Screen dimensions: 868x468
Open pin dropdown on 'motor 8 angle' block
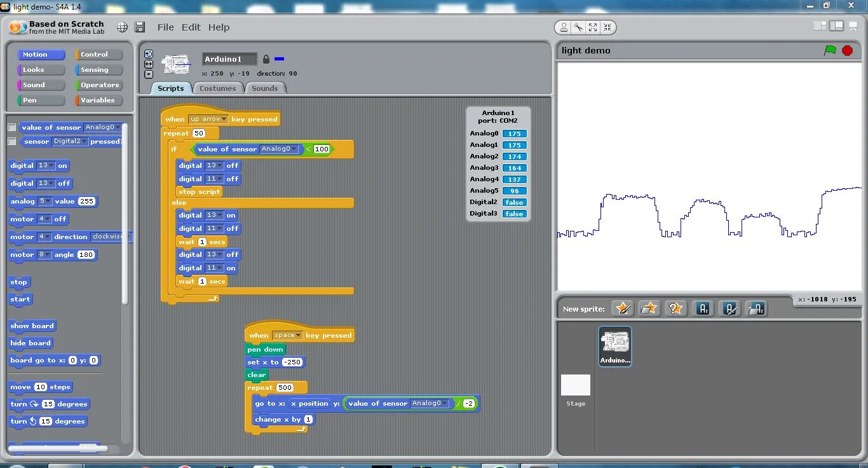pos(44,254)
